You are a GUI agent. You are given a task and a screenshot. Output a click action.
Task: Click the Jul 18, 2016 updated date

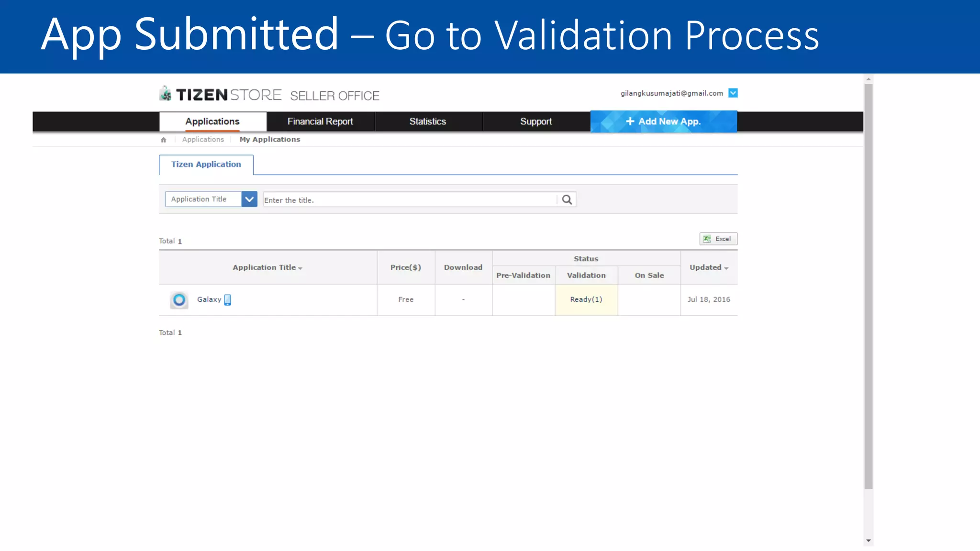point(709,299)
